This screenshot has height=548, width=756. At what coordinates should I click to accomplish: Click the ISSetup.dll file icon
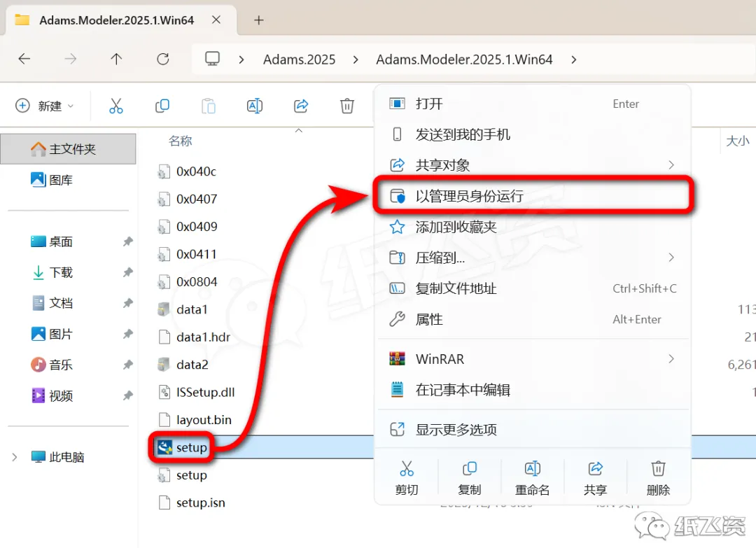tap(164, 392)
